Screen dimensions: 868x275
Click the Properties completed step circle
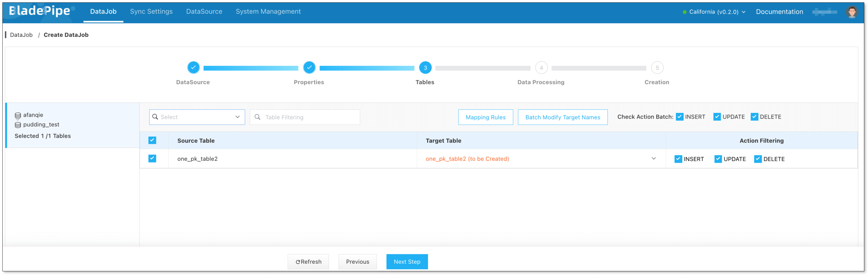[309, 68]
